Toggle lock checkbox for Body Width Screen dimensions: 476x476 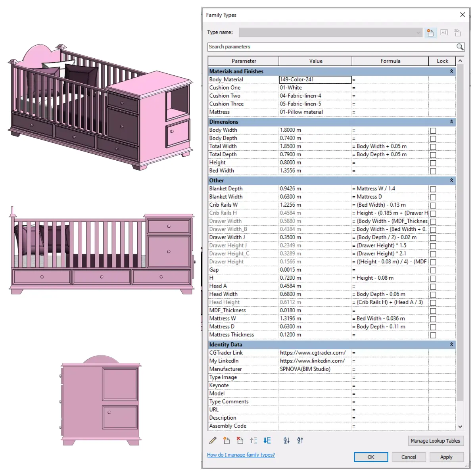(433, 131)
